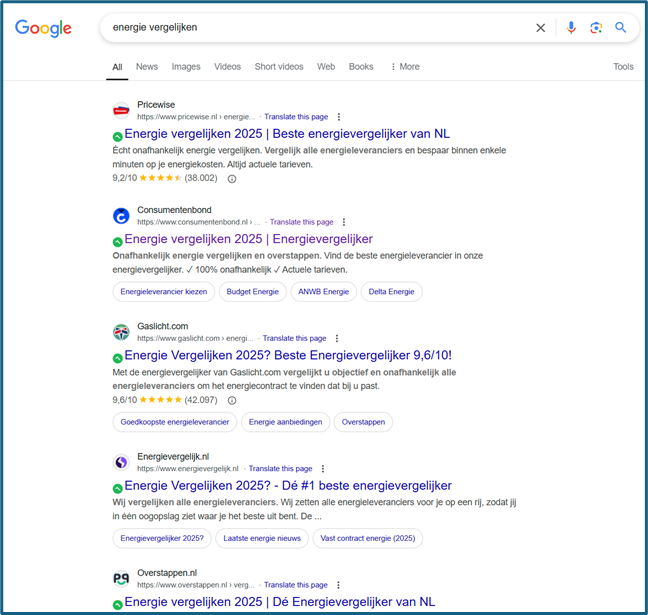Viewport: 648px width, 615px height.
Task: Click the Delta Energie chip
Action: [391, 292]
